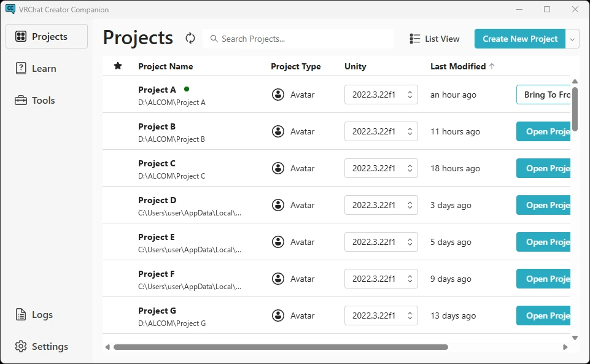
Task: Sort by Unity column header
Action: click(355, 66)
